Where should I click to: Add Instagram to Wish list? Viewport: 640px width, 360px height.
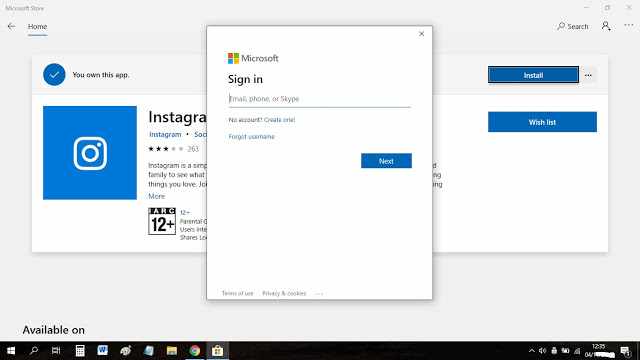tap(542, 122)
